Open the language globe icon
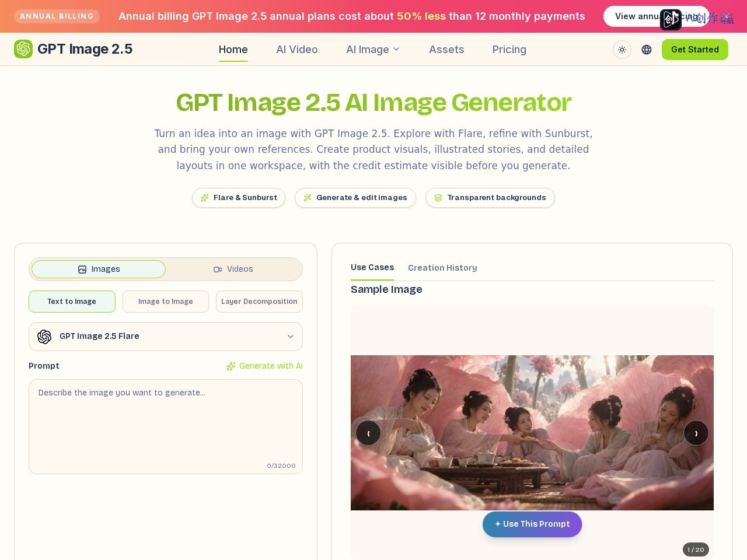747x560 pixels. (x=647, y=50)
